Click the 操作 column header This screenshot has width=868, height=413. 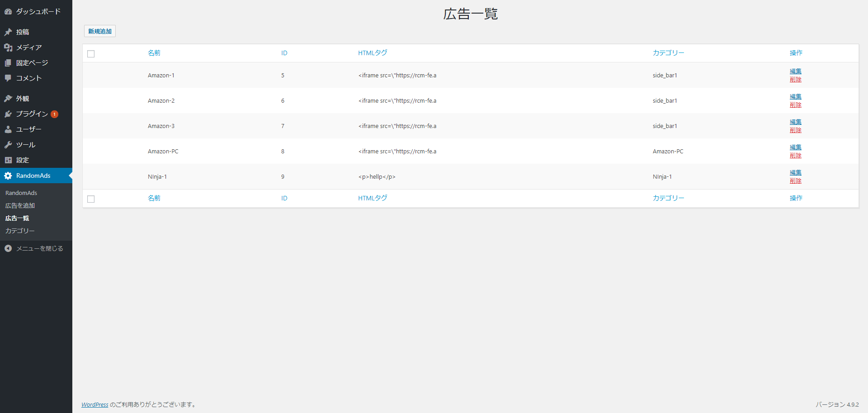coord(796,53)
